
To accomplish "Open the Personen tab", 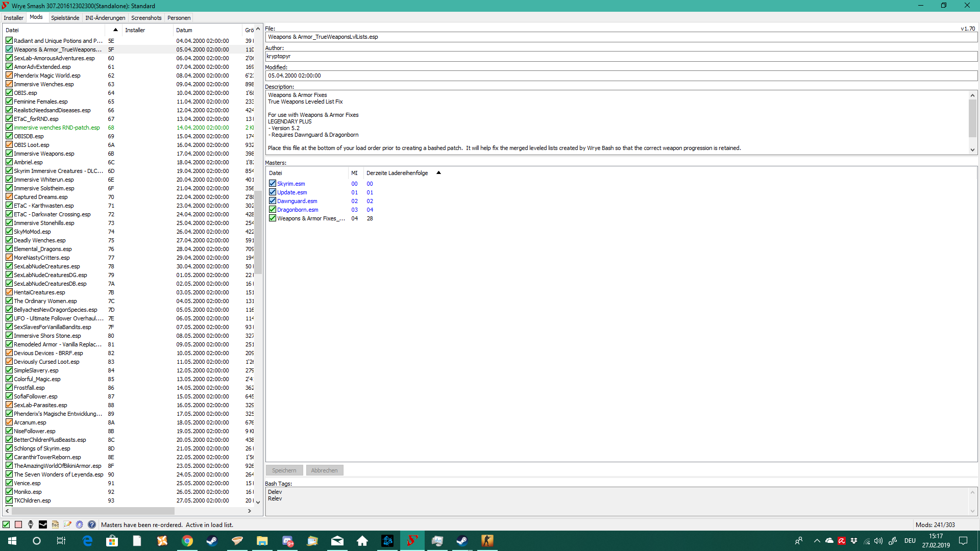I will [x=179, y=18].
